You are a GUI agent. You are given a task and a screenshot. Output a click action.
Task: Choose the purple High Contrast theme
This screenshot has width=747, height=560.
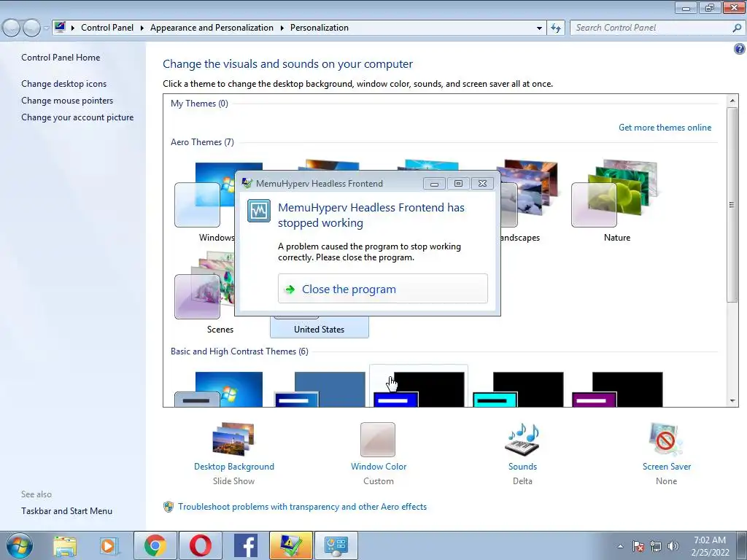click(617, 389)
